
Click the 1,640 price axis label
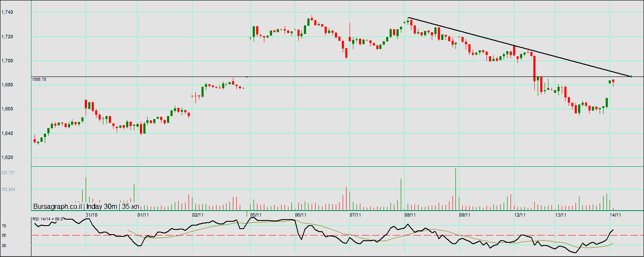point(7,134)
